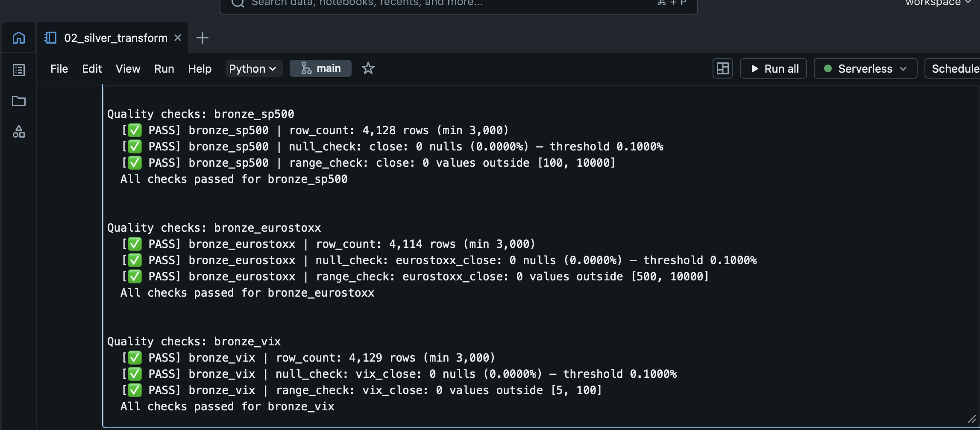The height and width of the screenshot is (430, 980).
Task: Click bronze_sp500 row_count 4,128 rows line
Action: click(x=315, y=130)
